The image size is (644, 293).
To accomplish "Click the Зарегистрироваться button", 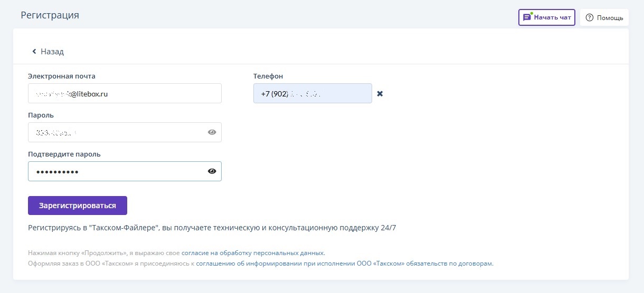I will pyautogui.click(x=78, y=206).
